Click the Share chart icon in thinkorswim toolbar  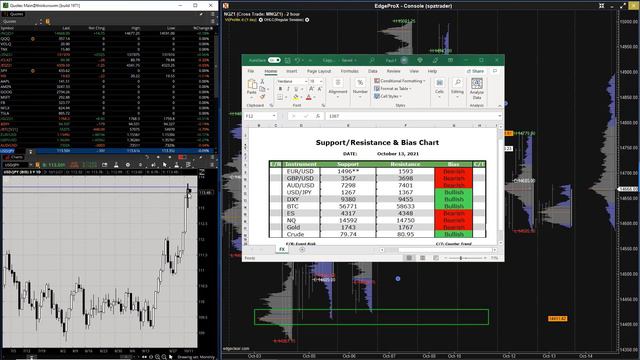(x=104, y=165)
